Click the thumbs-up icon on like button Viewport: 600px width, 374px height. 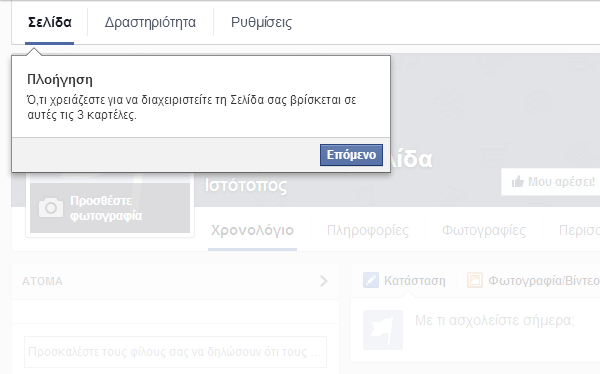click(x=517, y=182)
